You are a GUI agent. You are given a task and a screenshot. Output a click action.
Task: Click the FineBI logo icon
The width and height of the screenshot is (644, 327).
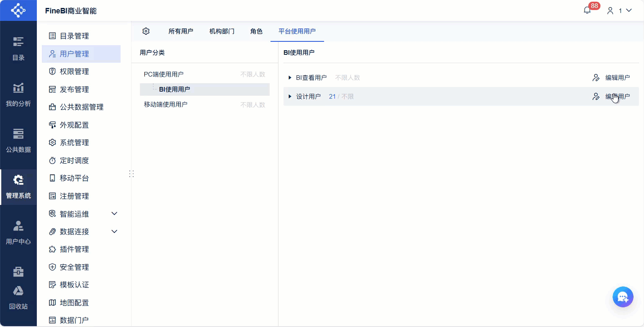tap(18, 10)
